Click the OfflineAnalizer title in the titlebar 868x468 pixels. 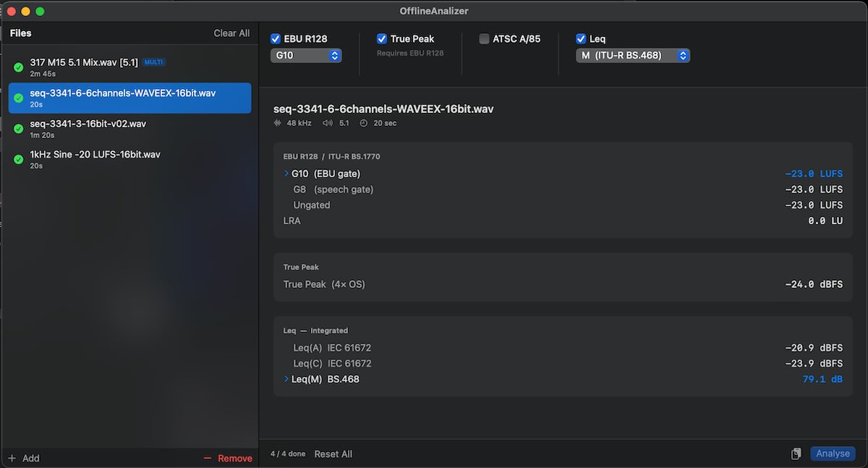[434, 11]
